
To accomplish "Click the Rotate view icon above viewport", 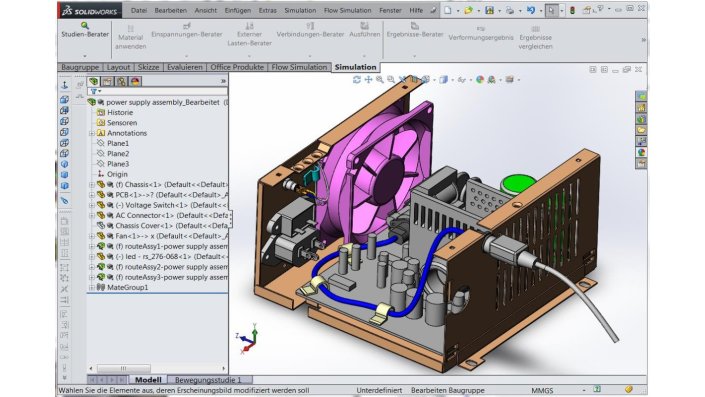I will 357,80.
